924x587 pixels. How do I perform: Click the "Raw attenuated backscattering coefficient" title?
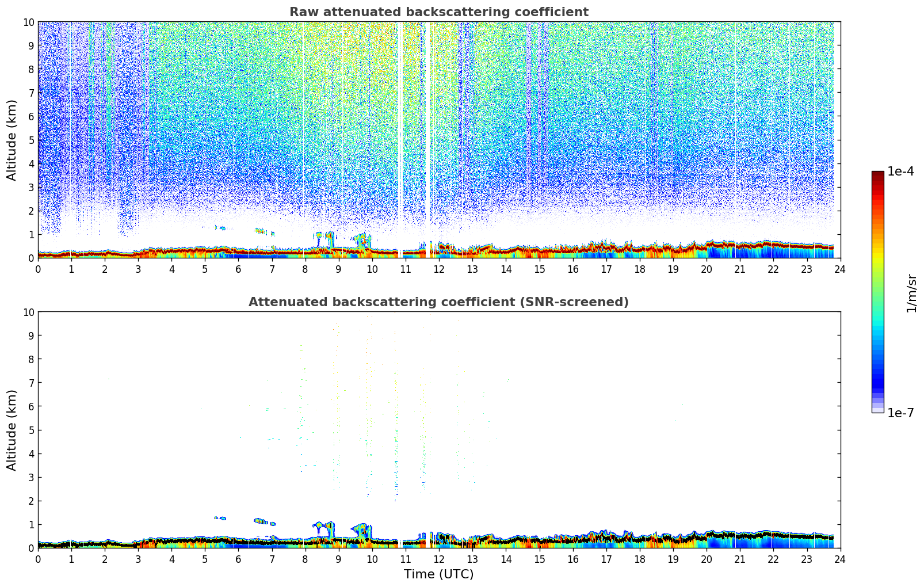pos(438,12)
